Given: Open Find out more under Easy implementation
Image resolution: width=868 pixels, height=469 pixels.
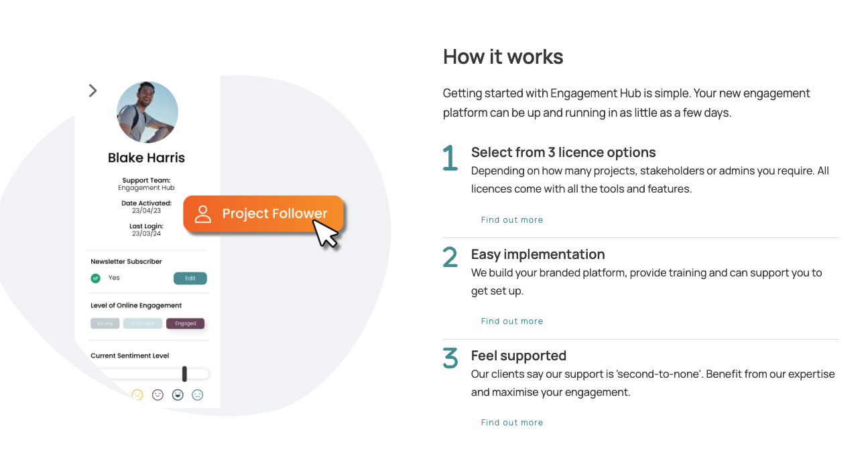Looking at the screenshot, I should click(x=512, y=321).
